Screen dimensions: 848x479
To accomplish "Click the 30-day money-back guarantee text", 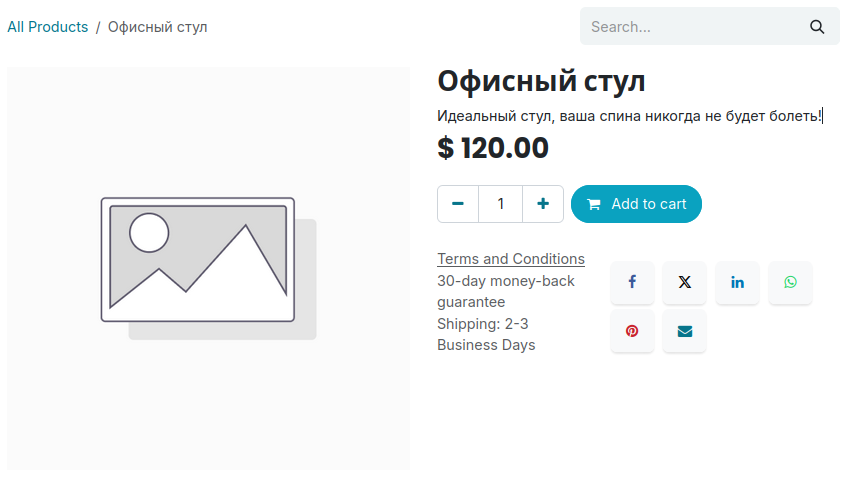I will click(505, 291).
